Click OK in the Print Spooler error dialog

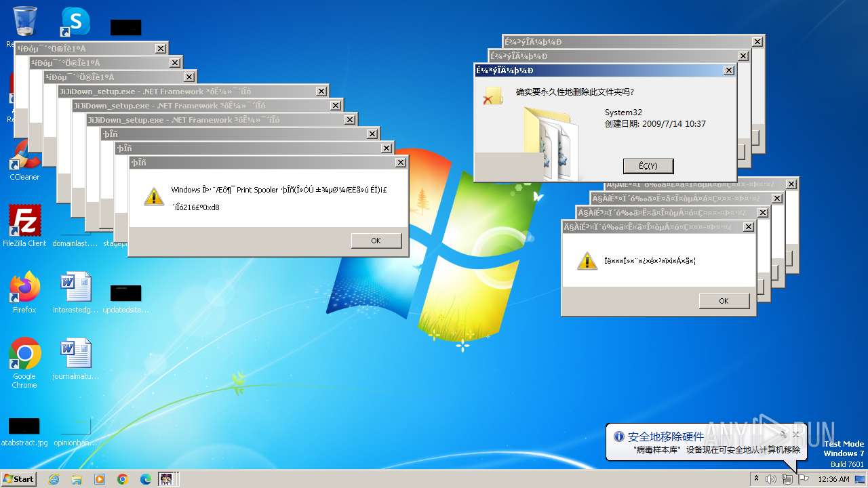coord(376,241)
